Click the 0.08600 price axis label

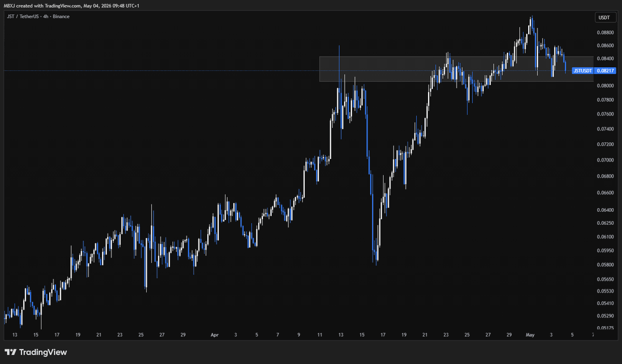tap(604, 46)
